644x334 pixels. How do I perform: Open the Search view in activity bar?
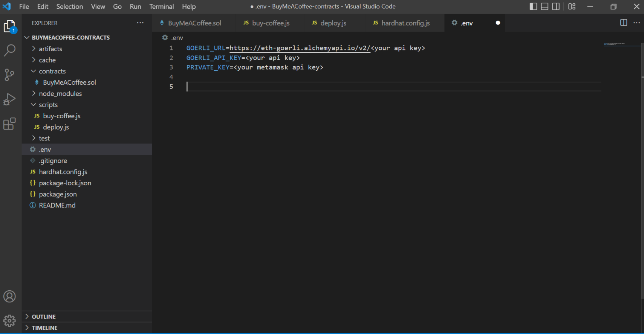pyautogui.click(x=9, y=50)
